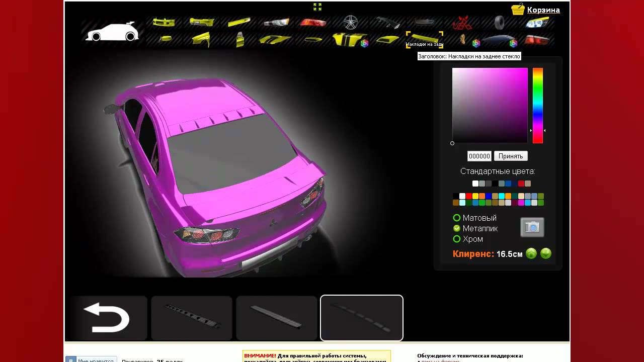This screenshot has height=362, width=644.
Task: Select the Матовый paint finish
Action: (457, 218)
